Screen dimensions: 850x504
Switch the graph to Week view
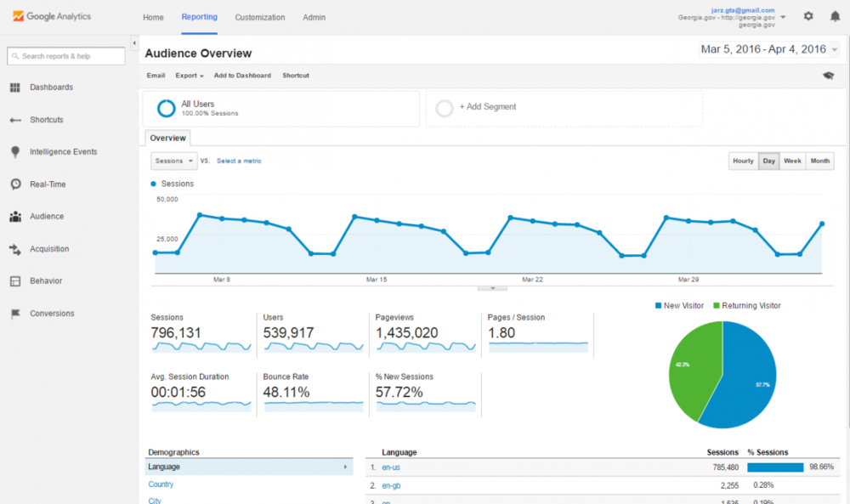coord(792,161)
